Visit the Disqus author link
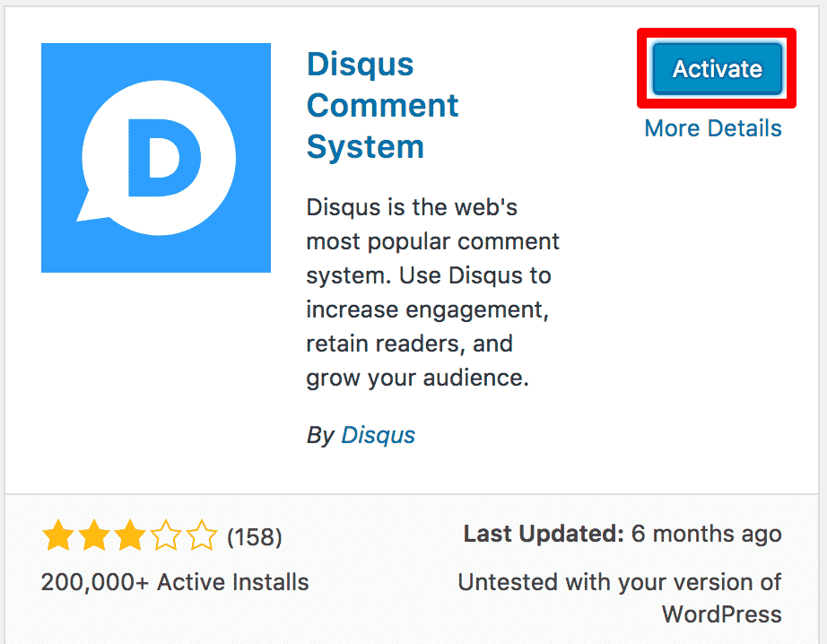The height and width of the screenshot is (644, 827). tap(379, 435)
